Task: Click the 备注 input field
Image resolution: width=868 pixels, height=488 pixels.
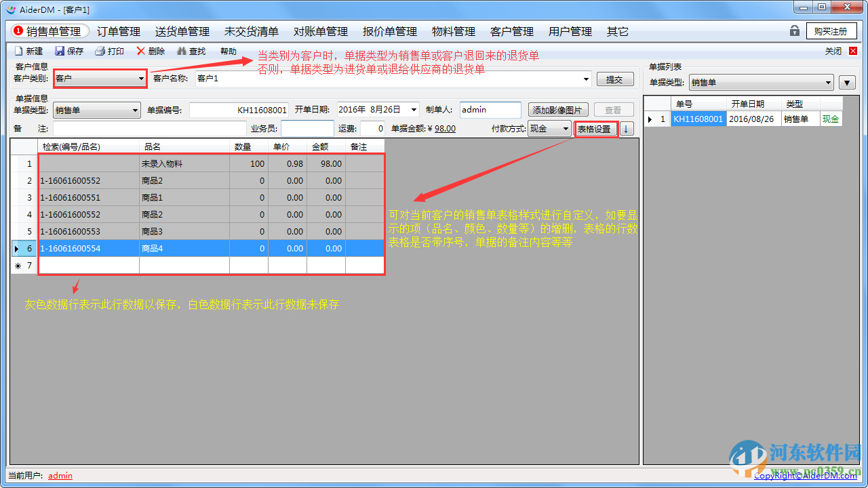Action: pyautogui.click(x=149, y=129)
